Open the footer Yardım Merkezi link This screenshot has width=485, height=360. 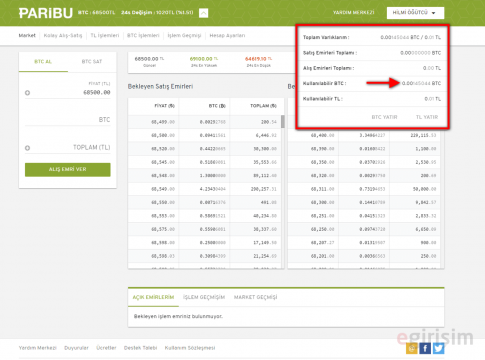38,348
